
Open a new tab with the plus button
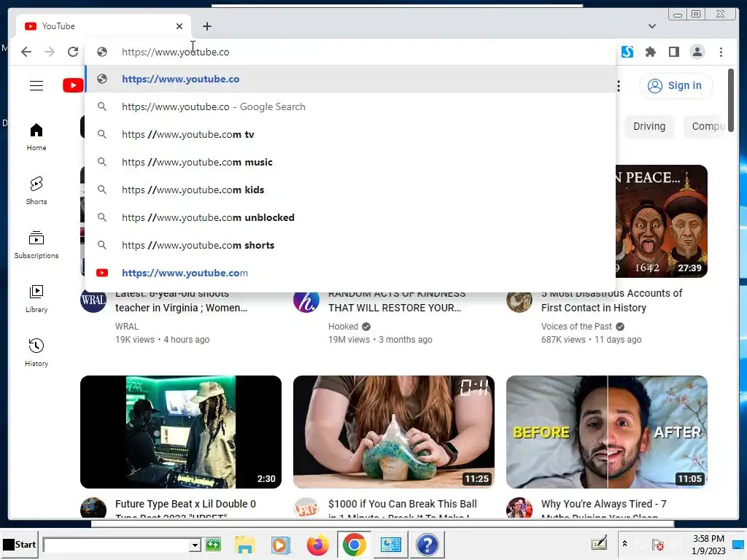coord(206,26)
